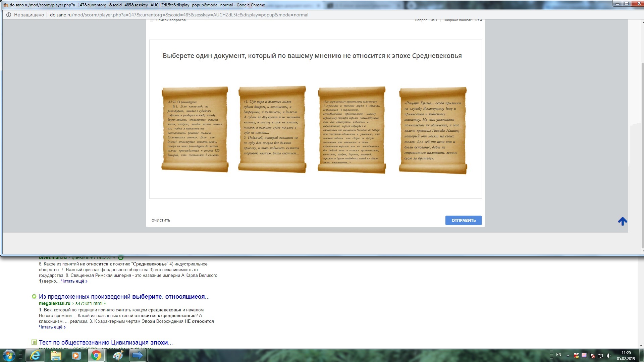
Task: Open the Список вопросов question list
Action: pos(168,20)
